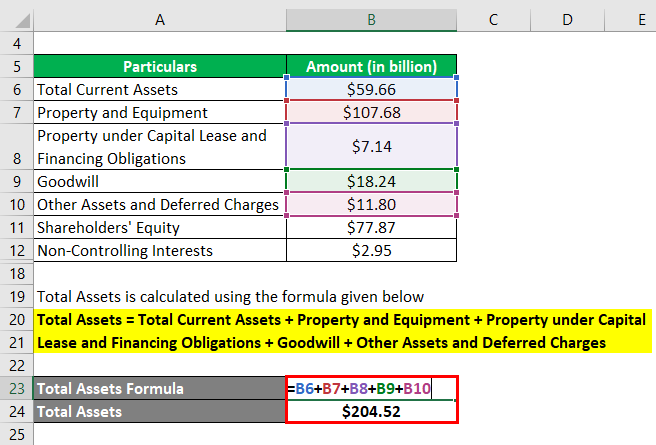
Task: Select row 8 header
Action: click(17, 147)
